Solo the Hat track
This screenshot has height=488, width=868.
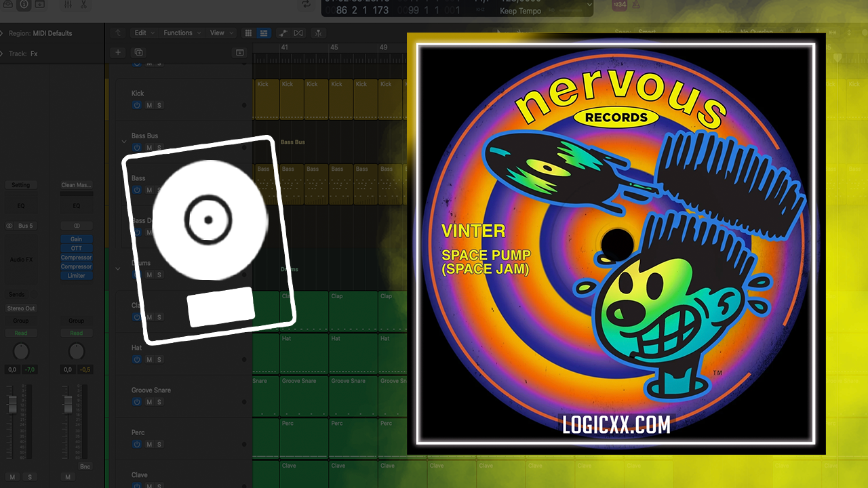(x=159, y=359)
